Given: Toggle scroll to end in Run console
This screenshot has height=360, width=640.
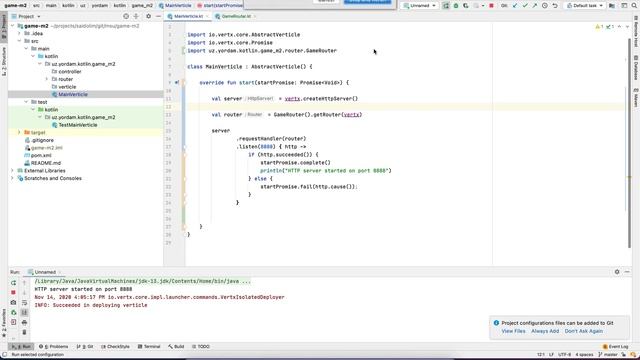Looking at the screenshot, I should tap(24, 312).
